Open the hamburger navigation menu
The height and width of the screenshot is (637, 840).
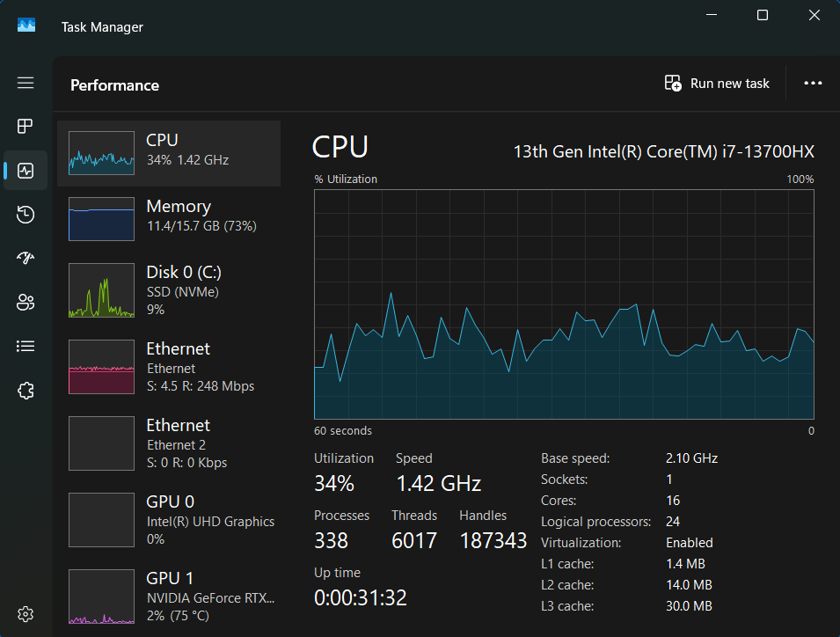point(26,83)
